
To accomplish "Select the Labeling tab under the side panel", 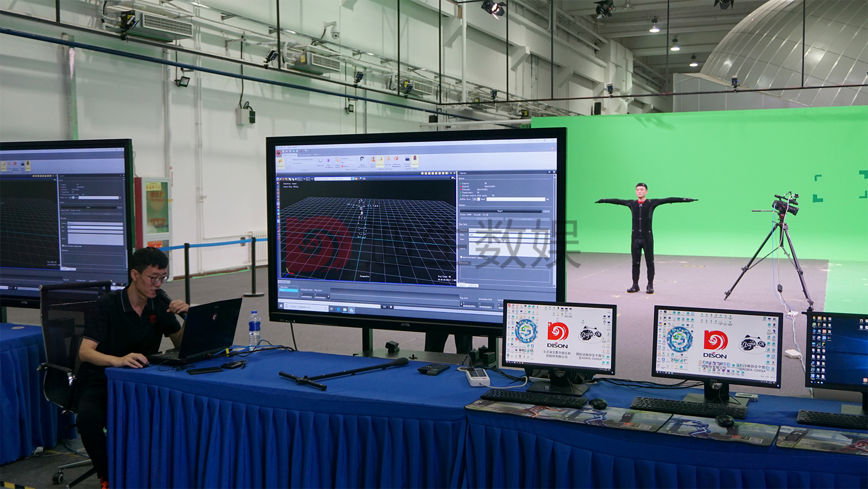I will 473,285.
